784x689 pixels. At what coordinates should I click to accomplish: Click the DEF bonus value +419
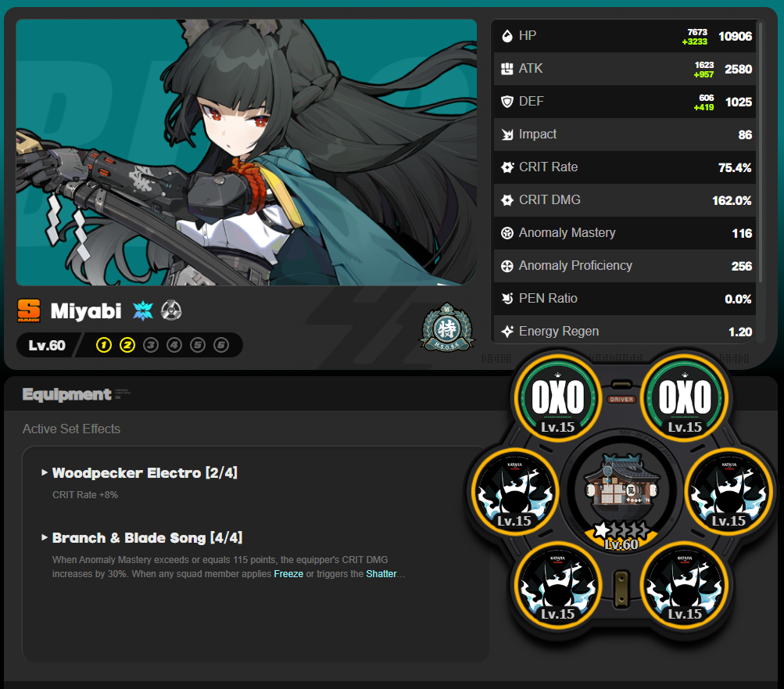703,107
